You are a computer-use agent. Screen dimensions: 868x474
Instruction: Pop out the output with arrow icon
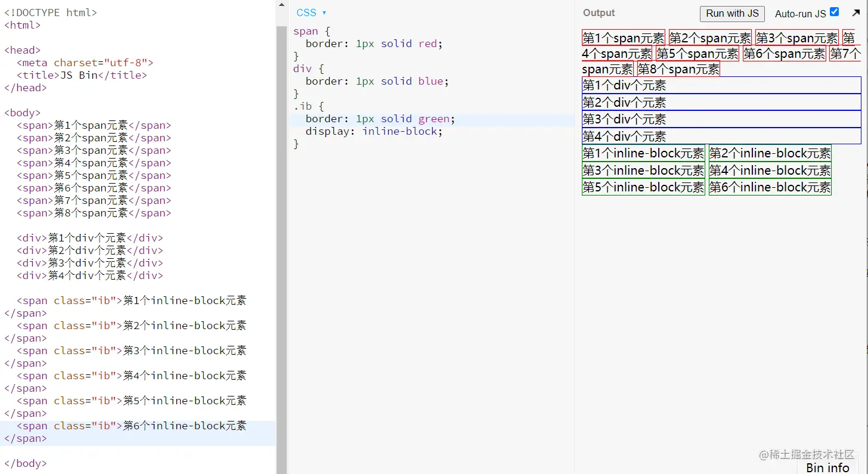click(x=856, y=13)
